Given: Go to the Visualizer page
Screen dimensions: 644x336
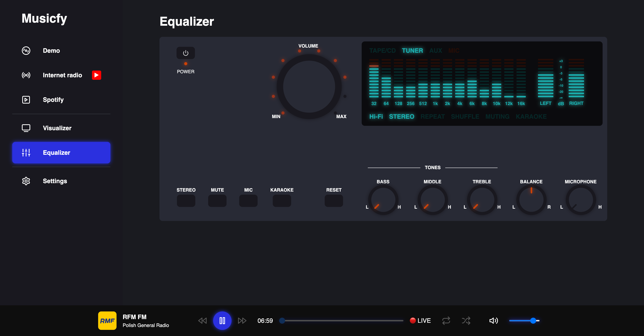Looking at the screenshot, I should [x=57, y=128].
